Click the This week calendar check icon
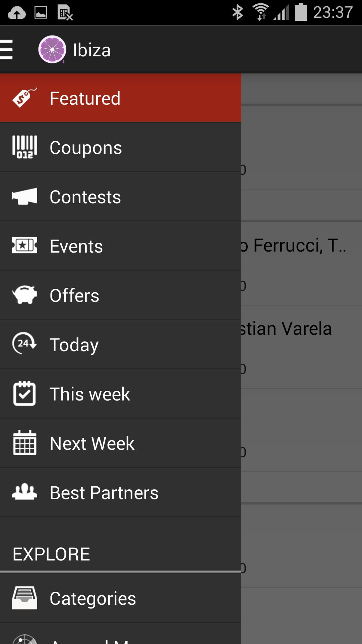362x644 pixels. [24, 393]
